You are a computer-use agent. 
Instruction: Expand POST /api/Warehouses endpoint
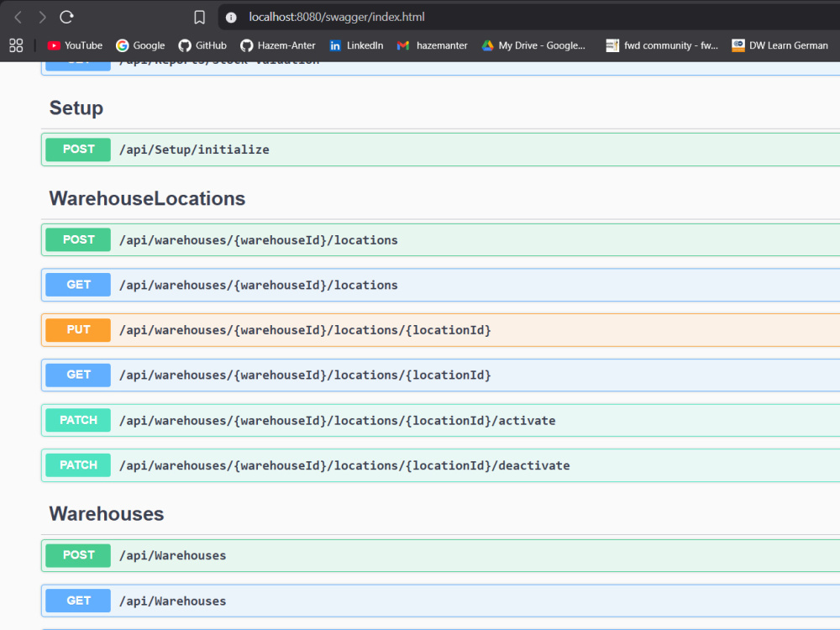click(x=440, y=555)
